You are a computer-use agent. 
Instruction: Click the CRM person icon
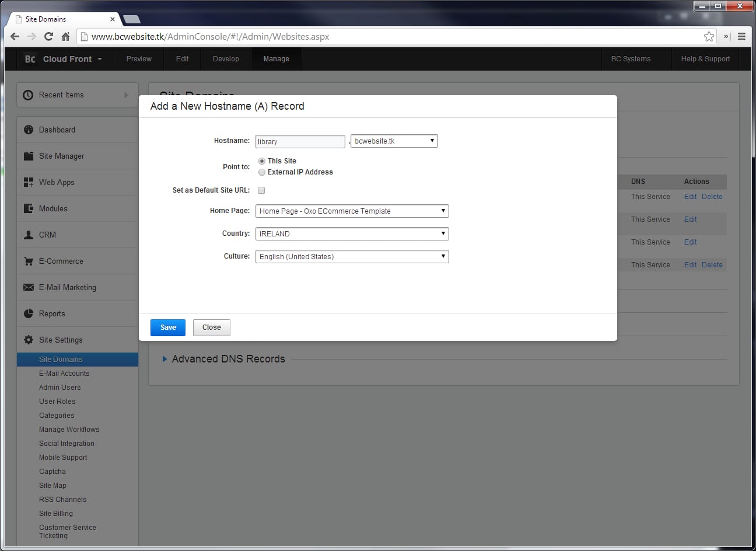tap(28, 235)
